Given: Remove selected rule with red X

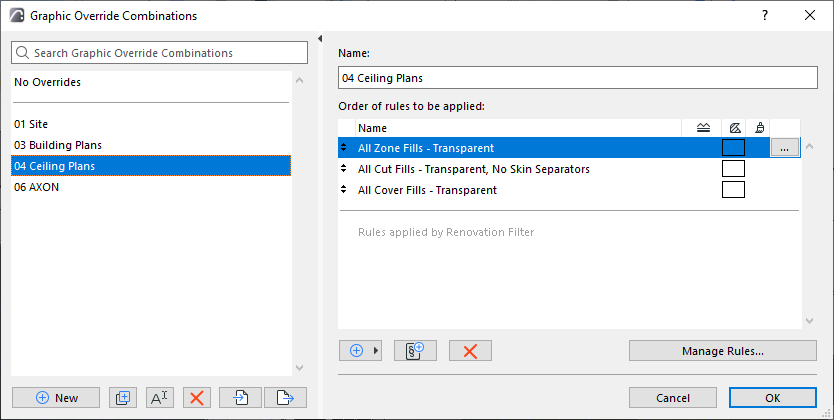Looking at the screenshot, I should [x=470, y=350].
